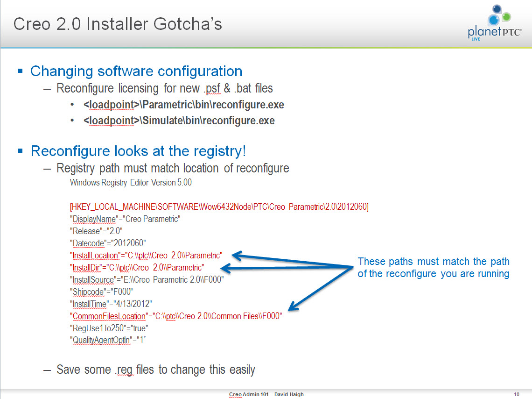Click the "DisplayName"="Creo Parametric" entry

[x=125, y=219]
